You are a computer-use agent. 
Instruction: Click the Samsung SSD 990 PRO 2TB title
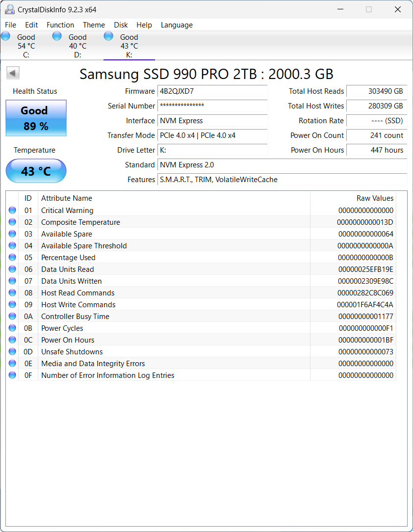pos(206,74)
